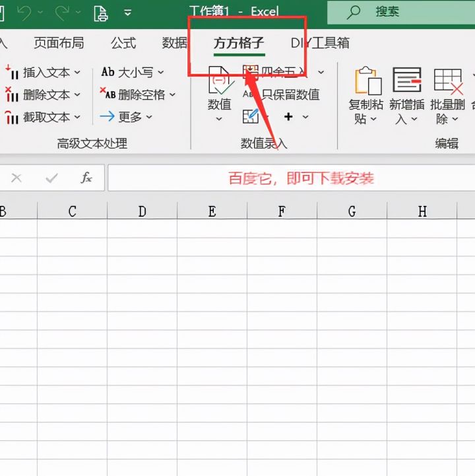
Task: Select column C header
Action: click(72, 211)
